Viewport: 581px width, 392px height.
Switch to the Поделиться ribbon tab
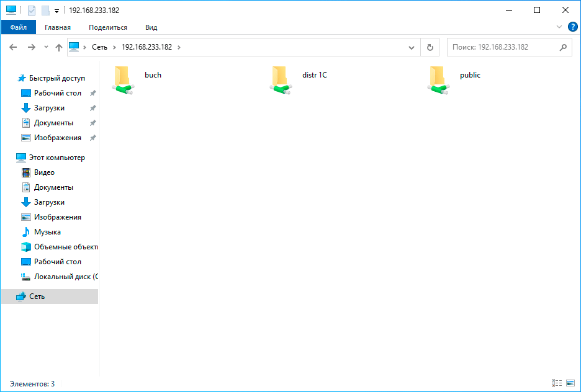(108, 27)
